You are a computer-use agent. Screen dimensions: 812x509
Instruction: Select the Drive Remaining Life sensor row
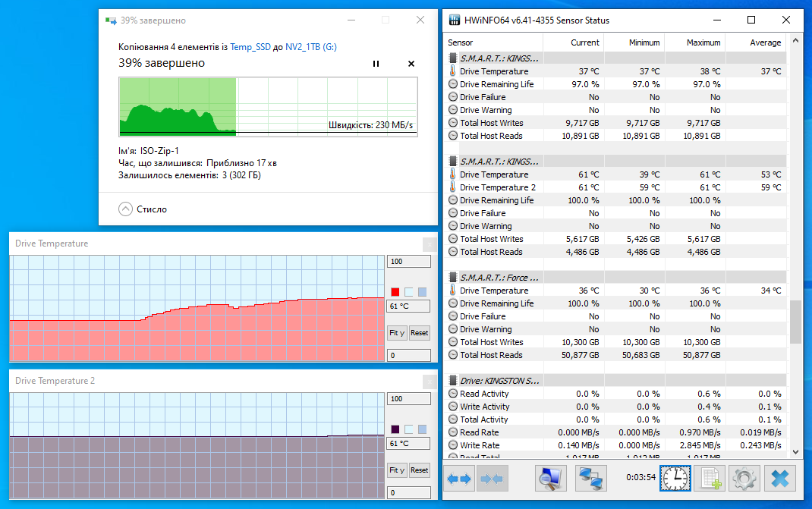pyautogui.click(x=495, y=83)
